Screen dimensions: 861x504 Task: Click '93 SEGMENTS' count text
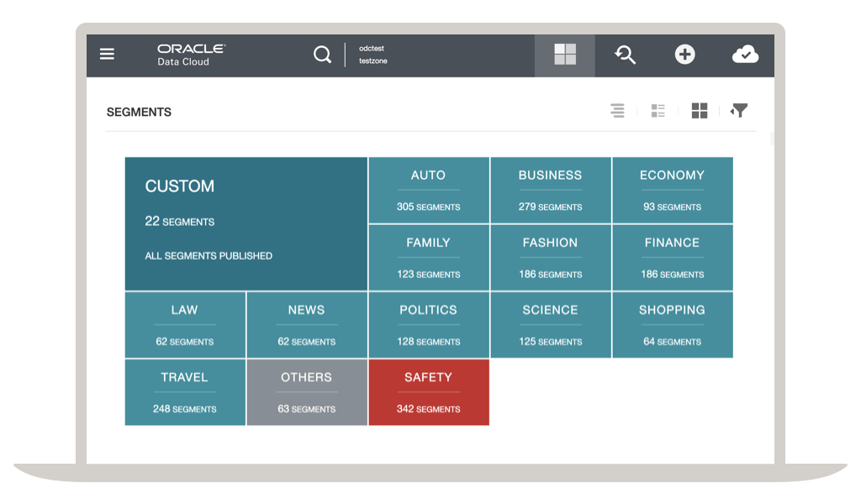pos(672,207)
